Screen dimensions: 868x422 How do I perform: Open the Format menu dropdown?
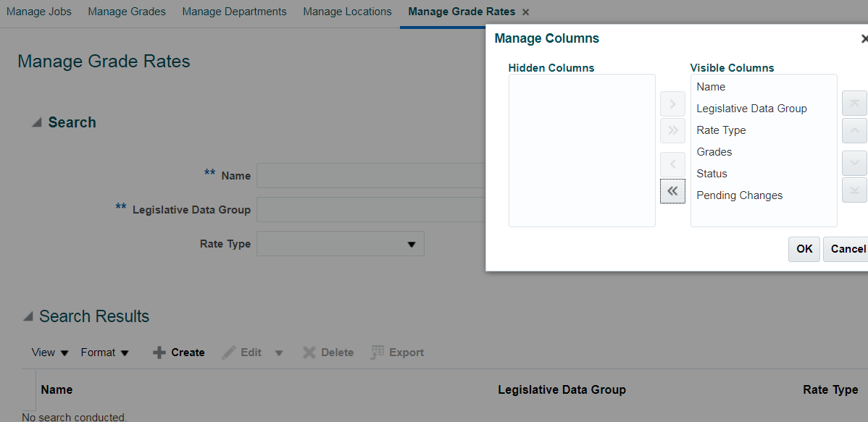(x=104, y=353)
